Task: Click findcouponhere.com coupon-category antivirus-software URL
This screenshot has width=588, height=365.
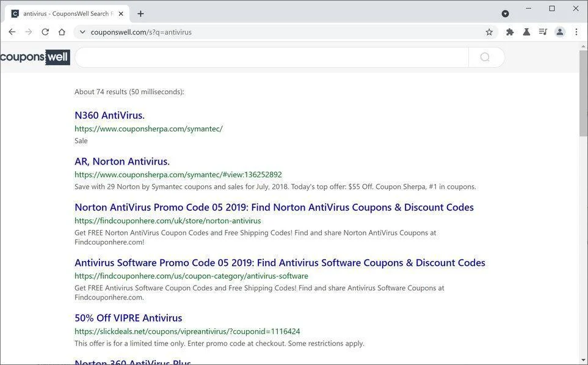Action: pyautogui.click(x=191, y=276)
